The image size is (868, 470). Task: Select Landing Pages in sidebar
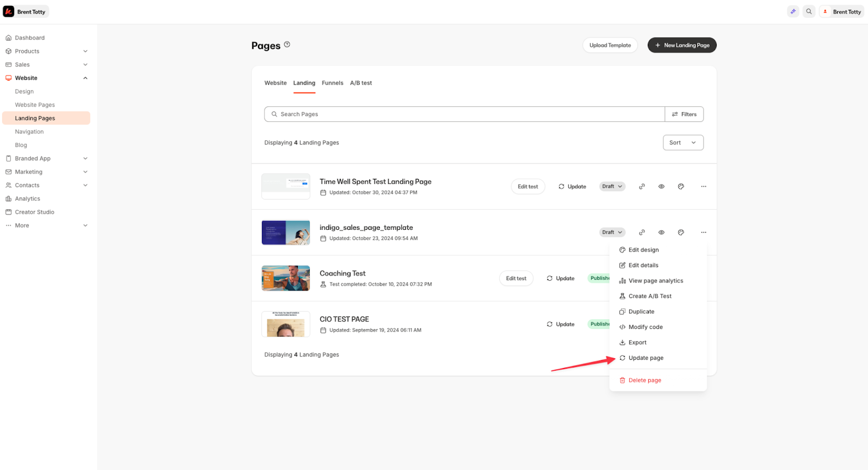(46, 118)
